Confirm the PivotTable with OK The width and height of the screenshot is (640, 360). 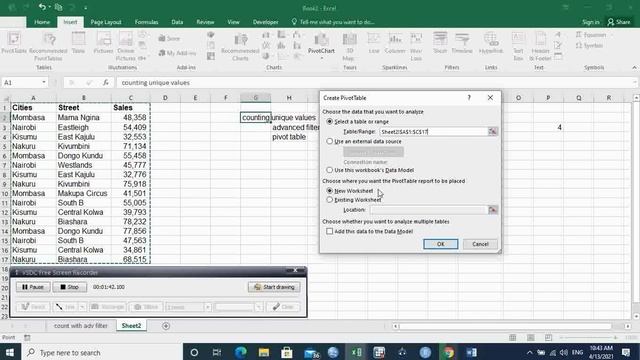(x=440, y=244)
